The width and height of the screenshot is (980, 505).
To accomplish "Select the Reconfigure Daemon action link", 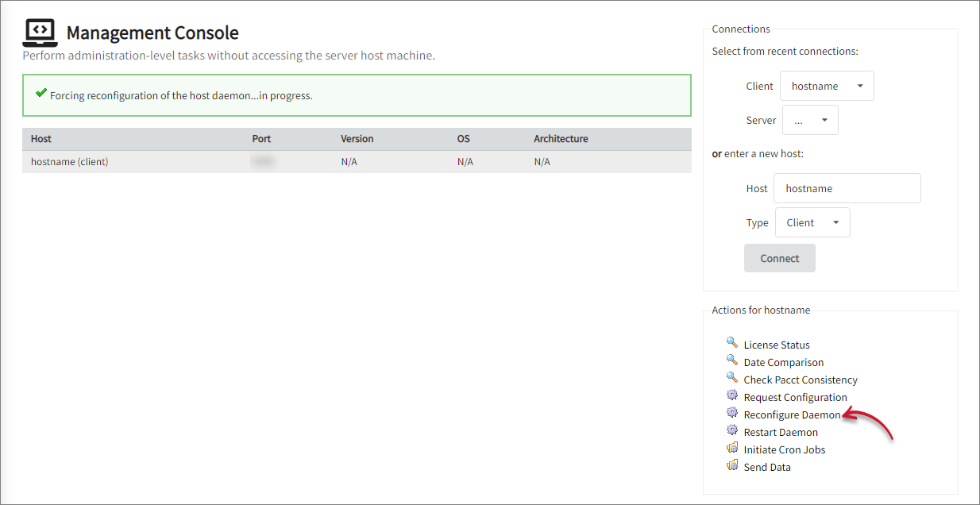I will coord(791,414).
